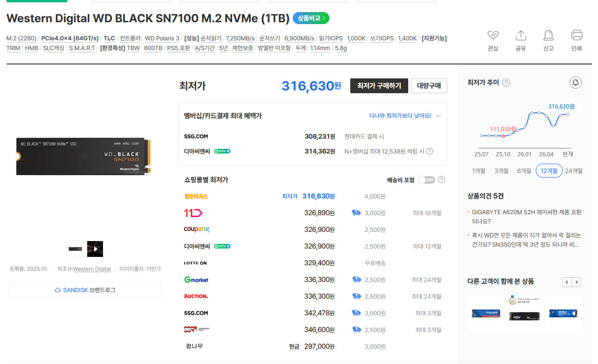Click the 컴오이시스 shop logo
Screen dimensions: 598x364
click(x=196, y=196)
